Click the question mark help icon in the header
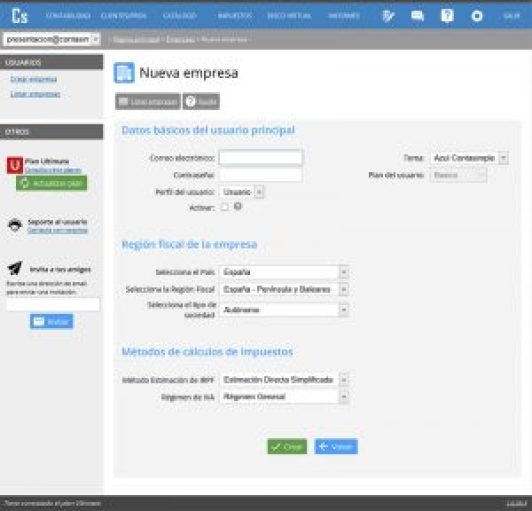 tap(447, 16)
